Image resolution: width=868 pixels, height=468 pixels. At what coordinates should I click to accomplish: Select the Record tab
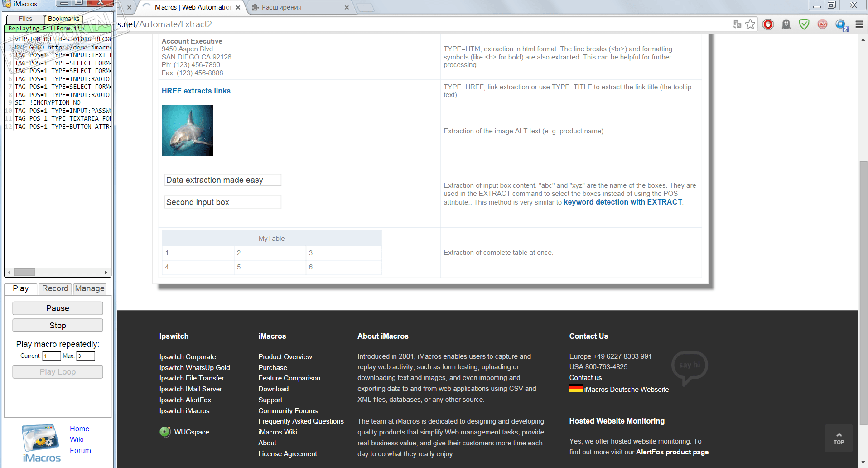55,289
